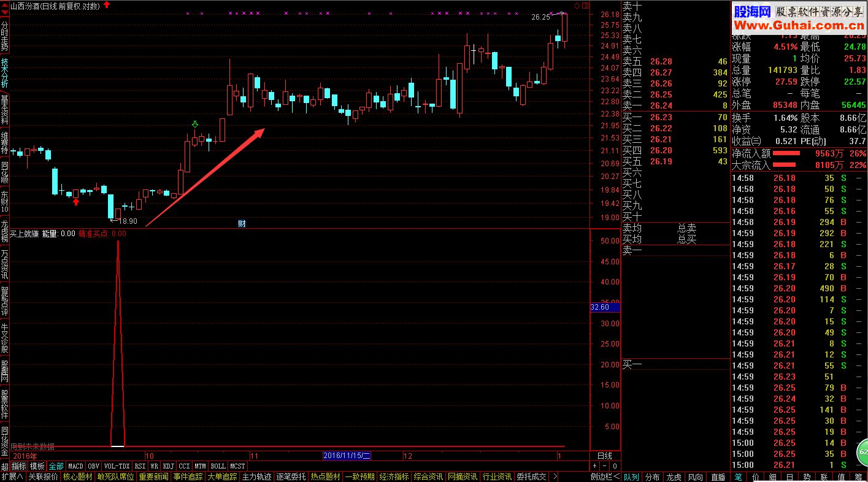Switch to the 队列 panel tab
The image size is (868, 482).
(x=631, y=477)
